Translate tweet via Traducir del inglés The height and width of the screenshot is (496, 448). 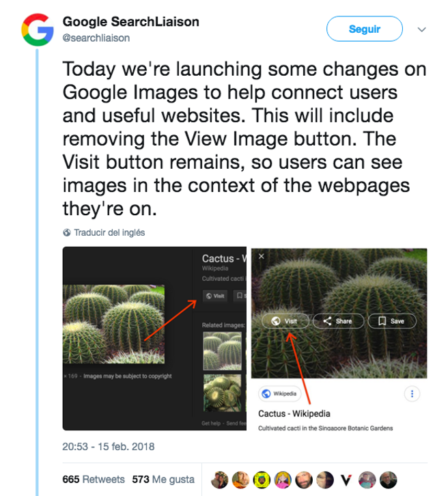109,232
